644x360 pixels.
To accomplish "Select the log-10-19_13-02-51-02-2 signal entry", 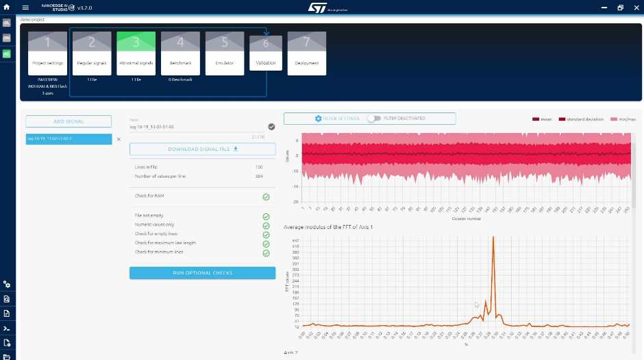I will pos(69,139).
